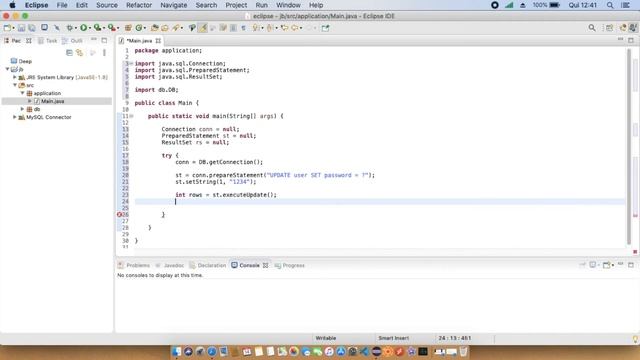Open the Refactor menu
The image size is (640, 360).
(139, 5)
